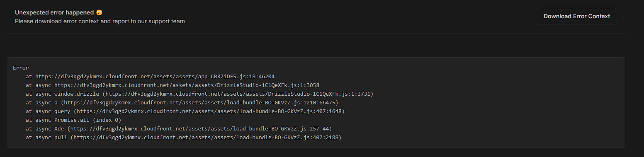Click the app-CBR7iDF5.js:18:46204 stack line
The width and height of the screenshot is (644, 157).
tap(150, 77)
